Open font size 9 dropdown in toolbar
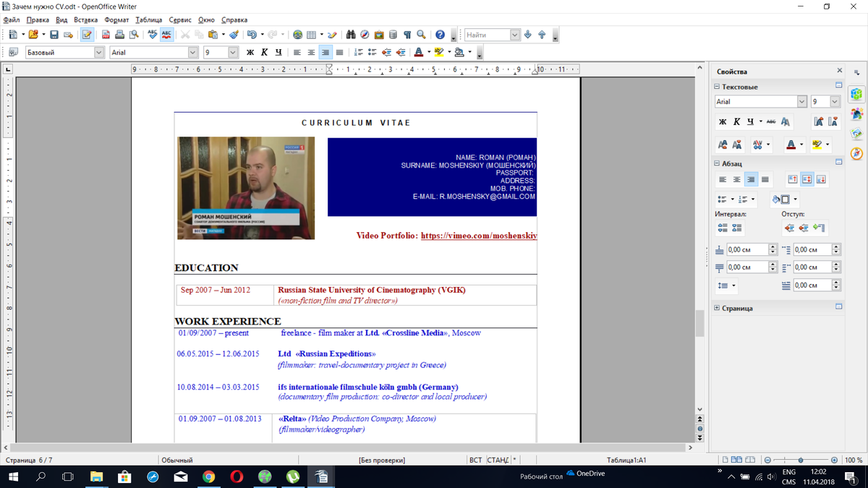 (233, 52)
